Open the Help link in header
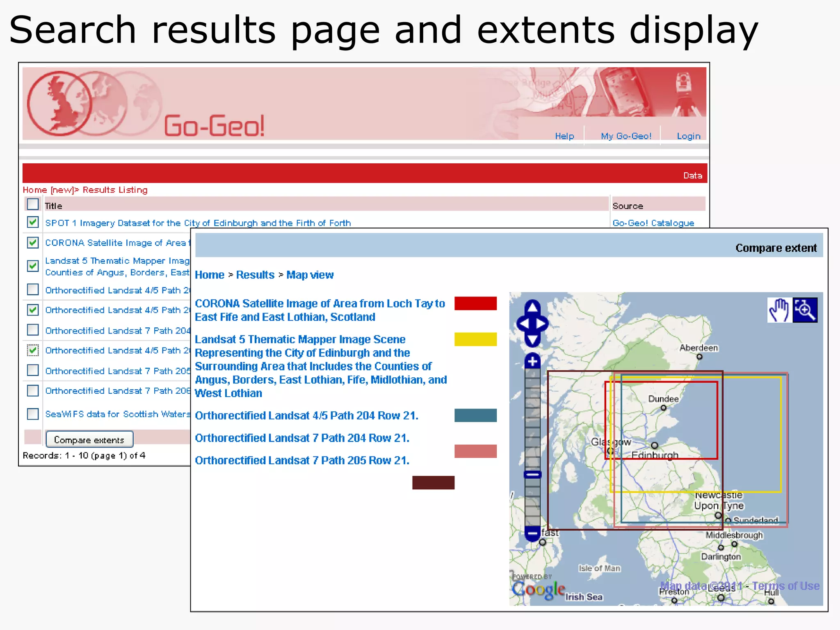The image size is (840, 630). [564, 136]
